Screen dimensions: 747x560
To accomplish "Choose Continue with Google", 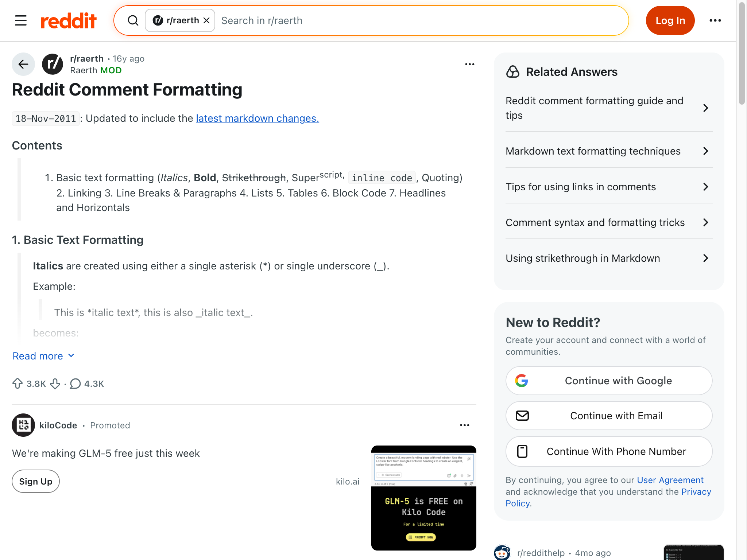I will 609,381.
